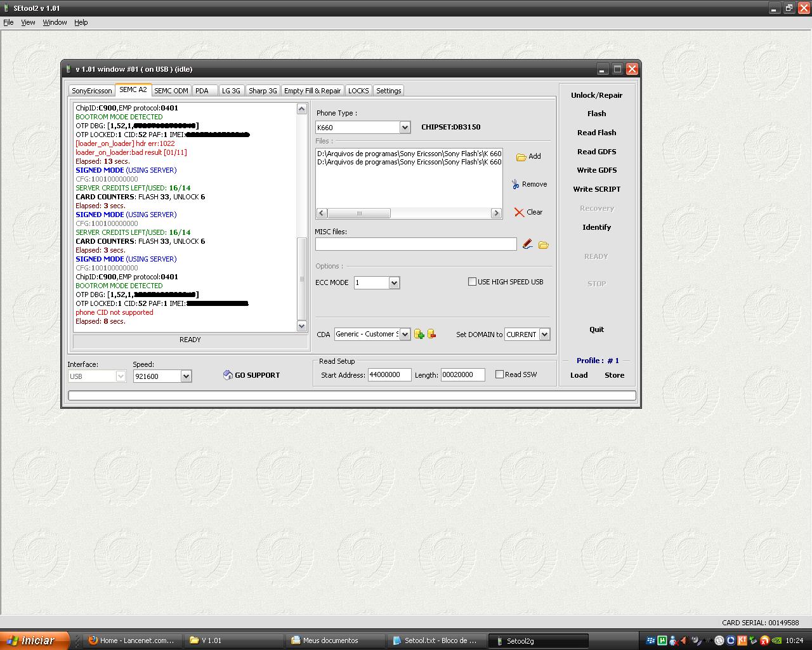Toggle the Read SSW checkbox
This screenshot has width=812, height=650.
pos(499,375)
